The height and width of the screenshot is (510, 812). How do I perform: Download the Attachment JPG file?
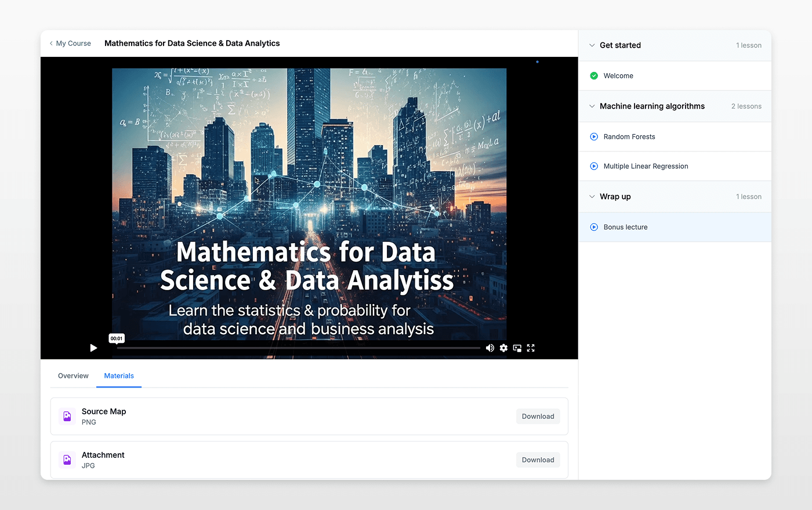coord(538,460)
